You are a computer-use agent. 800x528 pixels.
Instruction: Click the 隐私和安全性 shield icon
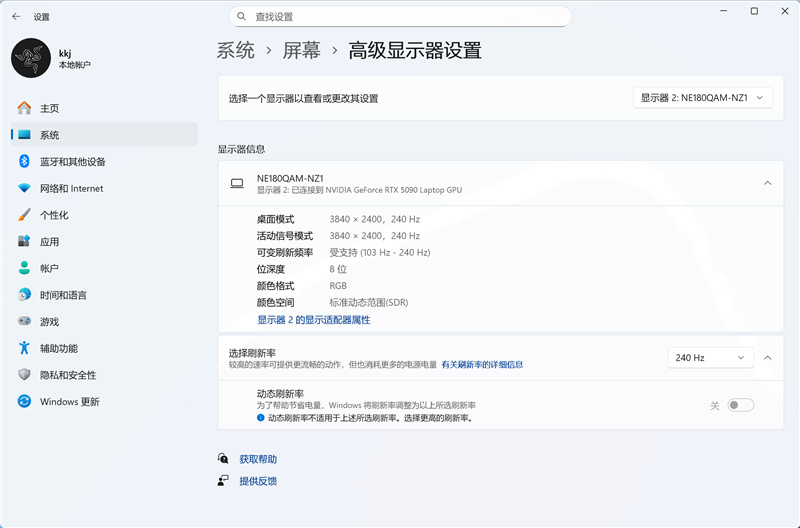click(x=24, y=374)
